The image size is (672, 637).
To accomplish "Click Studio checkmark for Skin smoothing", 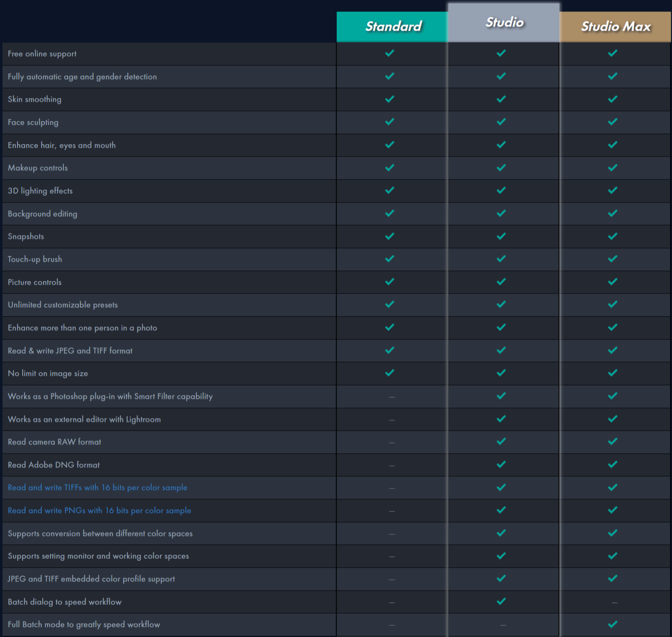I will click(x=501, y=99).
